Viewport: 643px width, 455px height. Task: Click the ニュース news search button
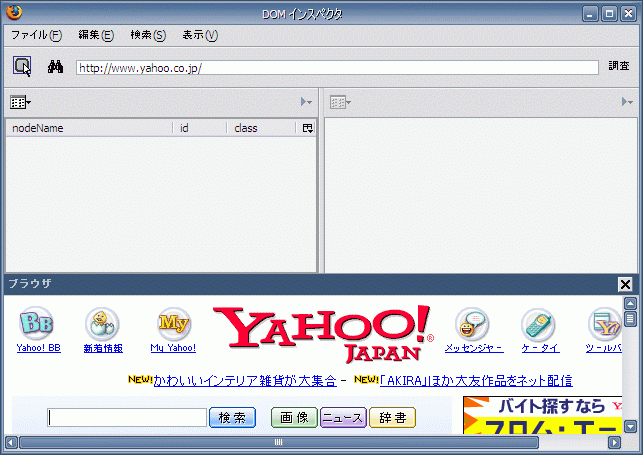point(343,417)
